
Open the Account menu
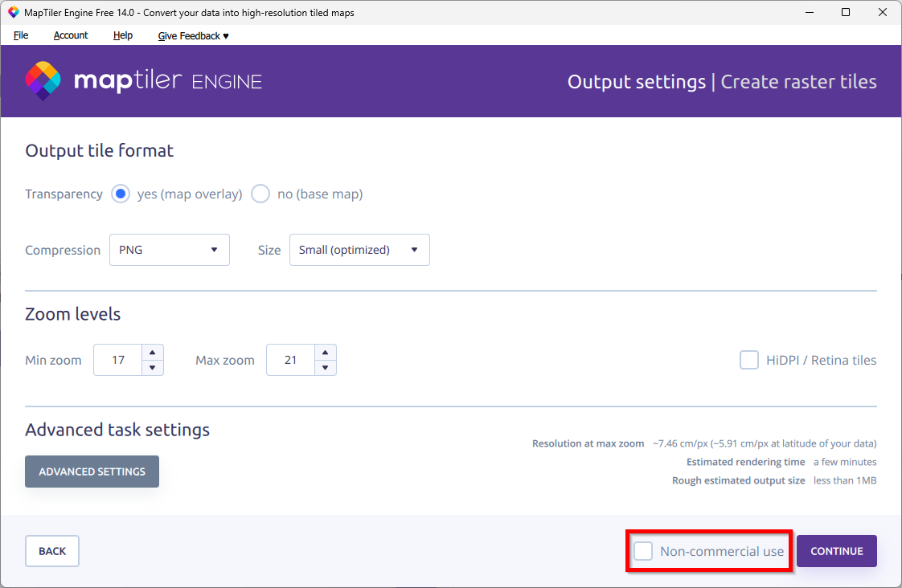click(71, 35)
